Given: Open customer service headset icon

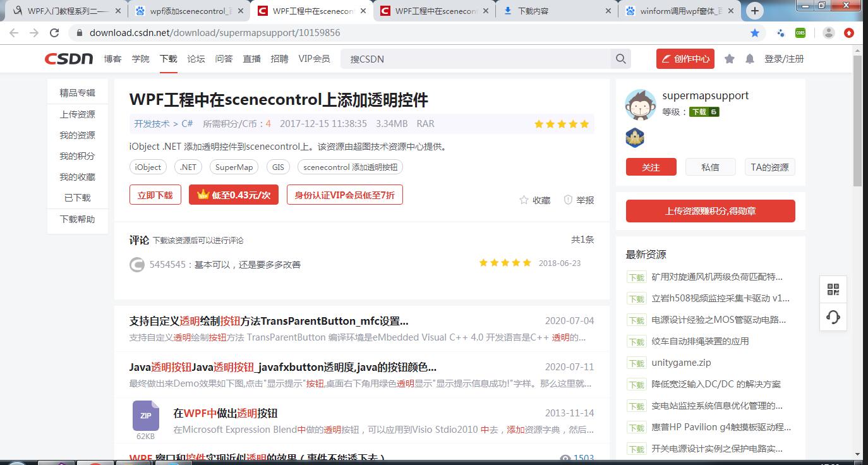Looking at the screenshot, I should [833, 317].
